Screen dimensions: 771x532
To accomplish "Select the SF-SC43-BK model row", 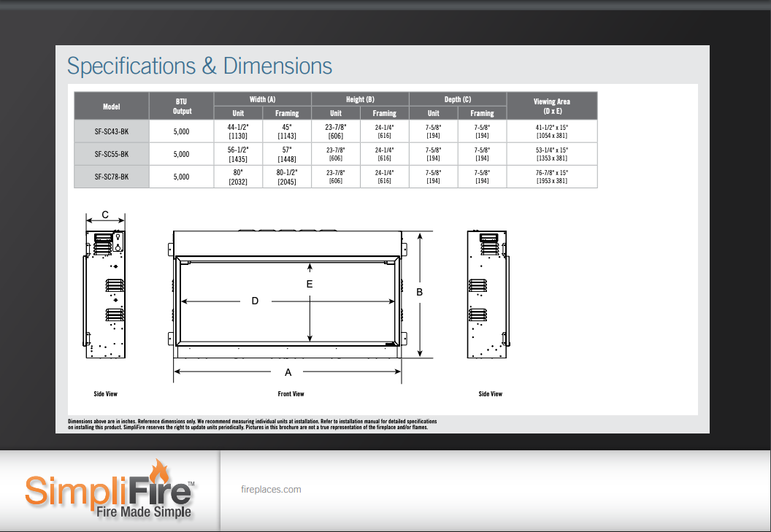I will tap(111, 132).
